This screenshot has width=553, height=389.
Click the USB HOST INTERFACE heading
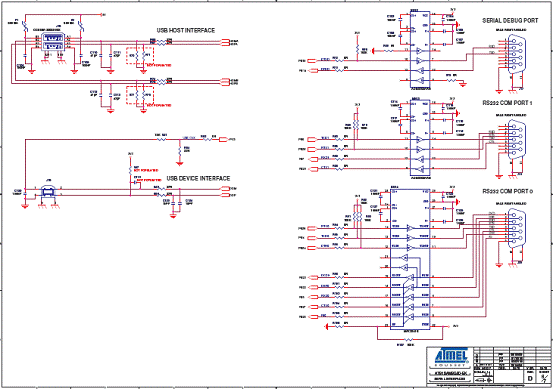[186, 31]
